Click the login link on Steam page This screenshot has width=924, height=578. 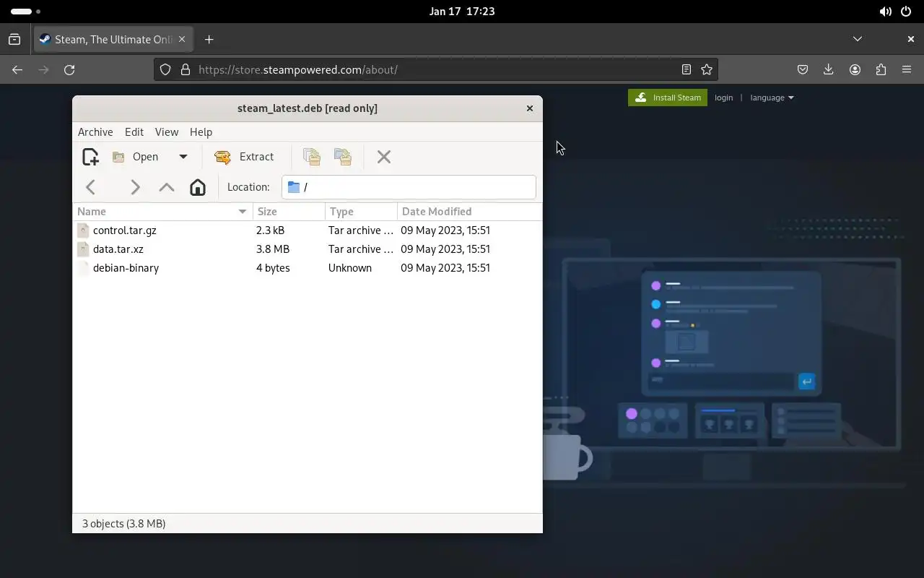coord(724,98)
